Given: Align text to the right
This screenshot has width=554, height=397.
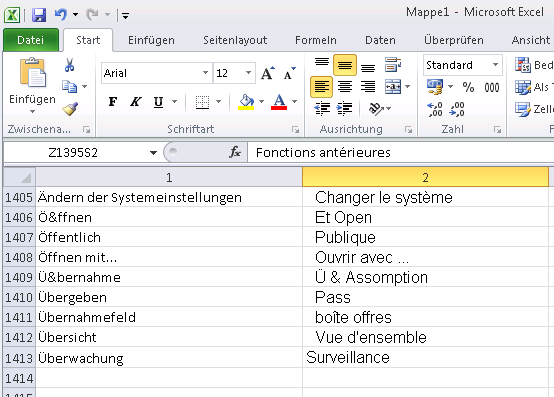Looking at the screenshot, I should (368, 87).
